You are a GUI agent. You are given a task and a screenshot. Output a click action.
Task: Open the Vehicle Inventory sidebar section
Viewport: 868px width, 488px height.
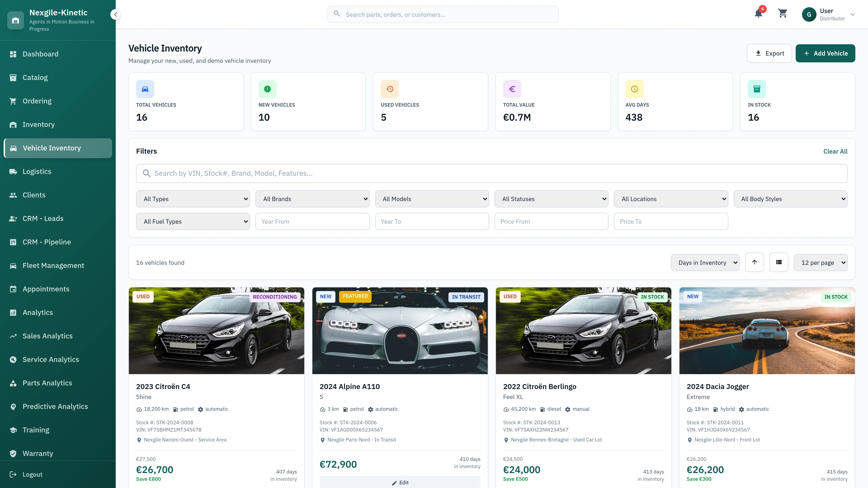[51, 148]
